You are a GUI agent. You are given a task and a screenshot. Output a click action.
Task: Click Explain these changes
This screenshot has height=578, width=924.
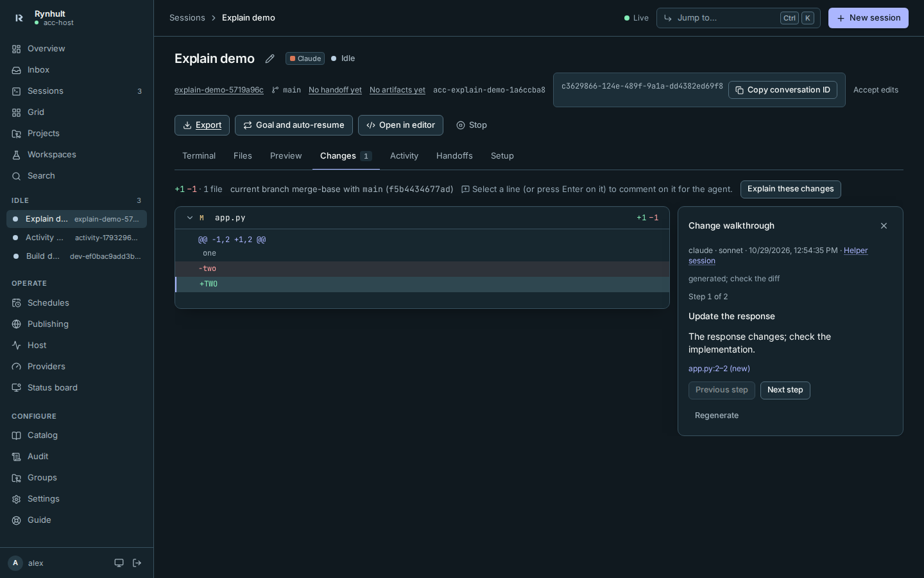[x=791, y=189]
